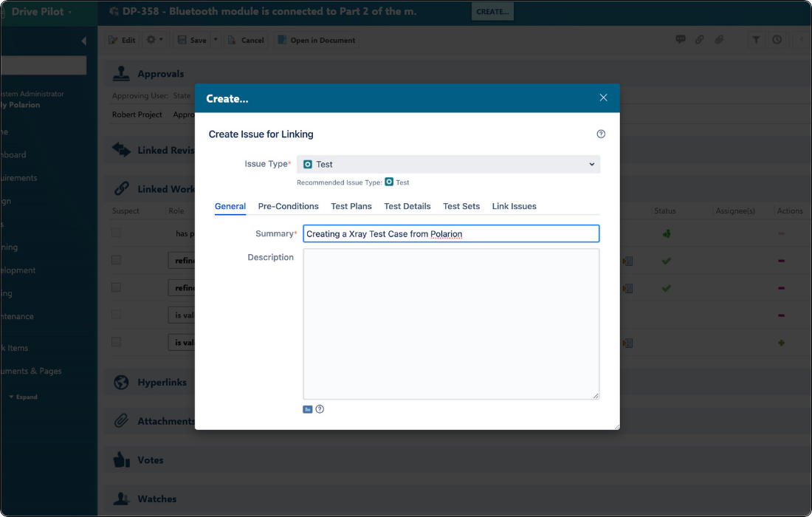Open the Issue Type dropdown showing Test
This screenshot has height=517, width=812.
tap(449, 164)
